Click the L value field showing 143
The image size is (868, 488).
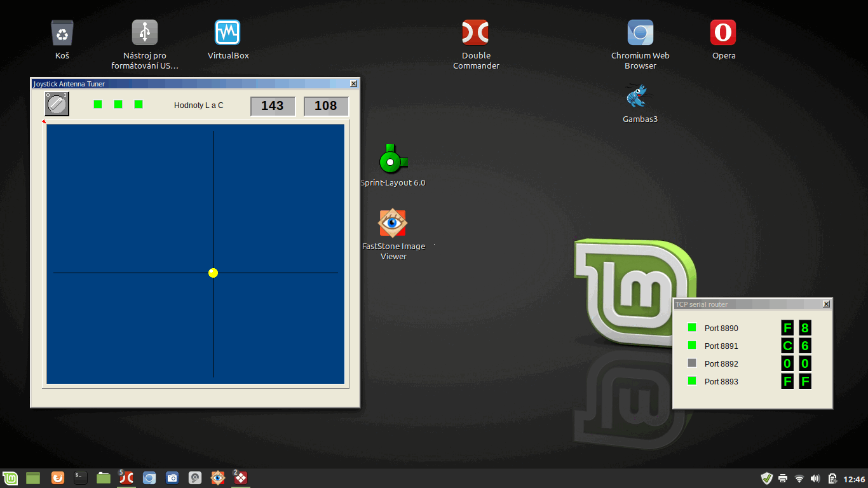coord(273,106)
